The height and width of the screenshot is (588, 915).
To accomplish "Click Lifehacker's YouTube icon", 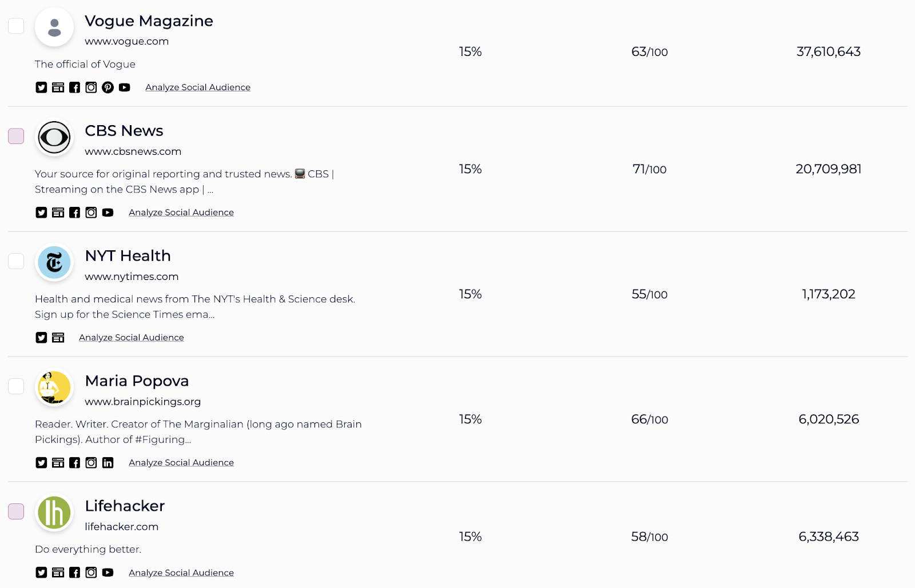I will [x=108, y=573].
